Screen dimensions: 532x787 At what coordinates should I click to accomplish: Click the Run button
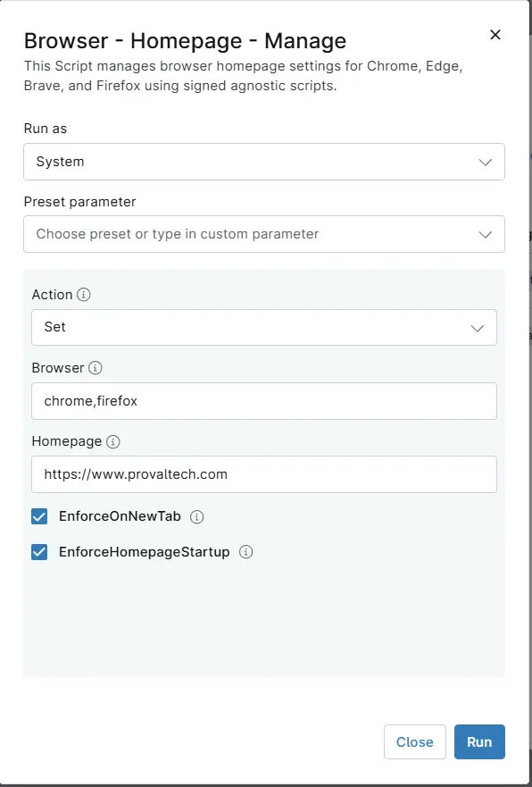tap(479, 741)
